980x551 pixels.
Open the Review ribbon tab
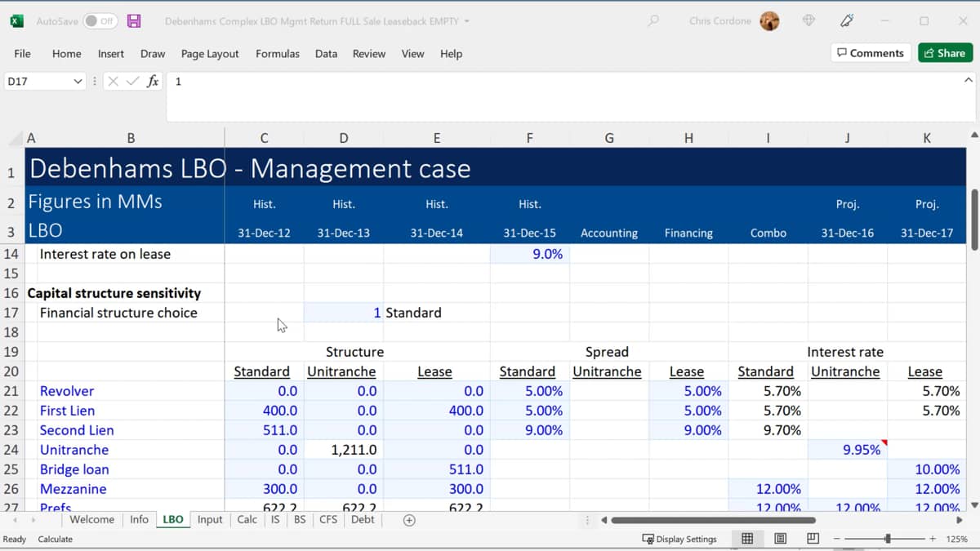coord(369,54)
